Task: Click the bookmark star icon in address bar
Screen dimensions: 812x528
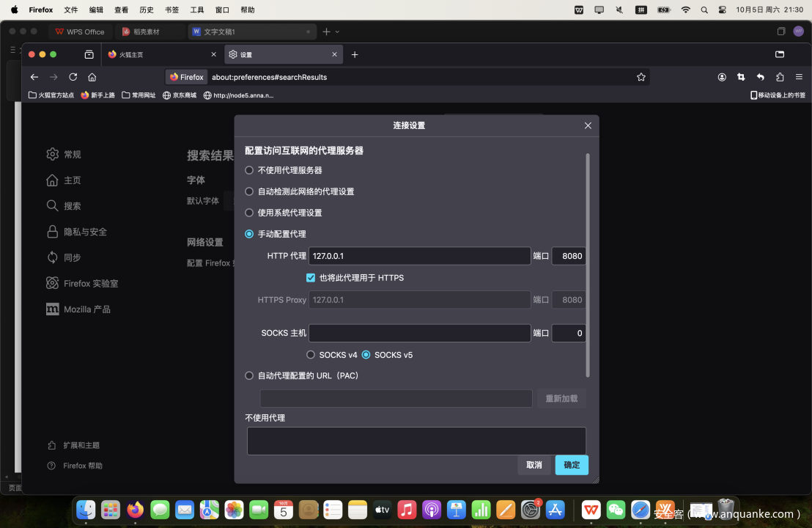Action: (641, 77)
